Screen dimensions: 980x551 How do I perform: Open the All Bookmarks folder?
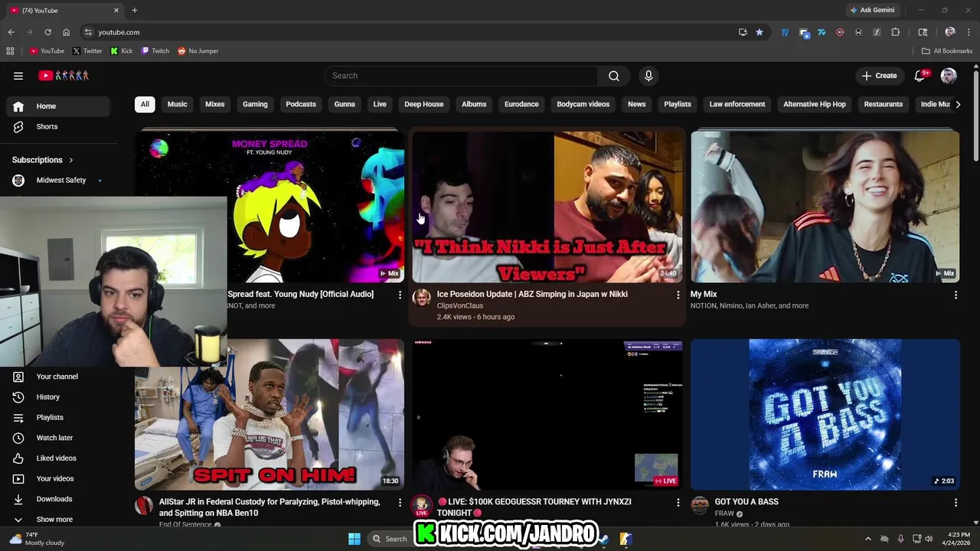click(947, 51)
